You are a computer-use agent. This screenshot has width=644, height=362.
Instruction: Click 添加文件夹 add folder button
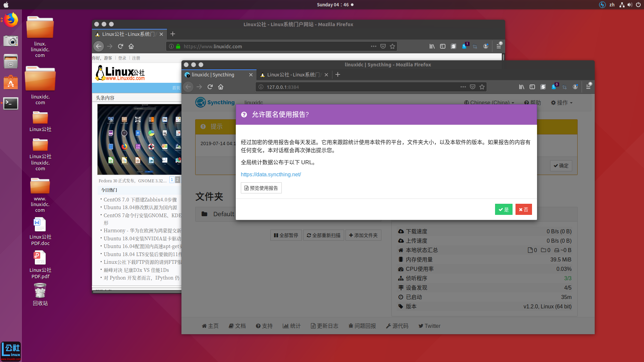click(363, 235)
